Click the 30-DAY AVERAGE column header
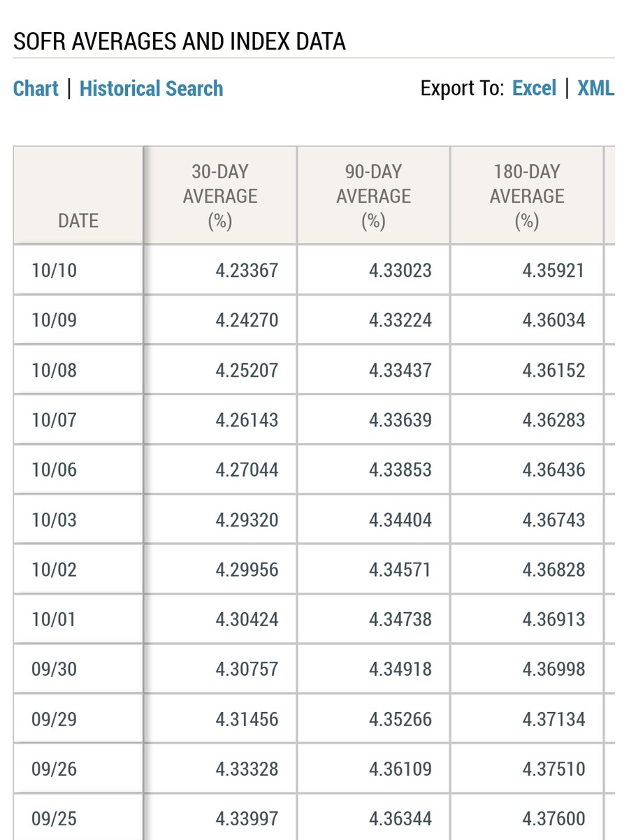Screen dimensions: 629x840 [x=220, y=196]
